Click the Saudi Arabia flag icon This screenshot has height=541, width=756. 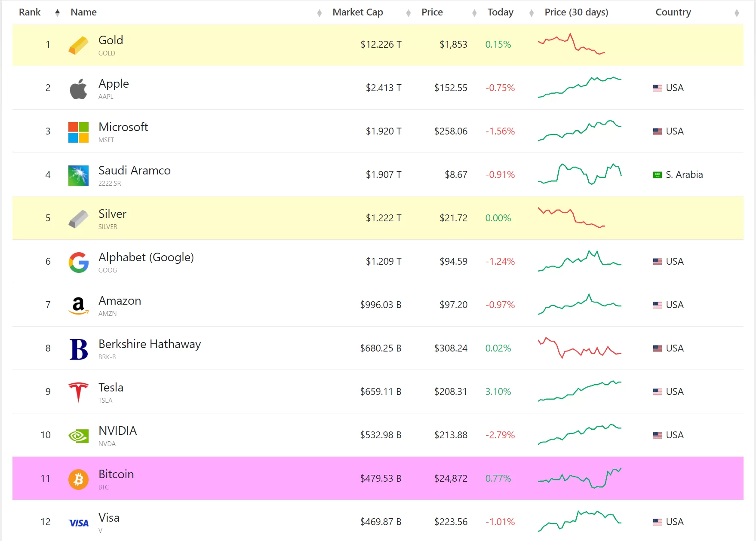tap(657, 175)
